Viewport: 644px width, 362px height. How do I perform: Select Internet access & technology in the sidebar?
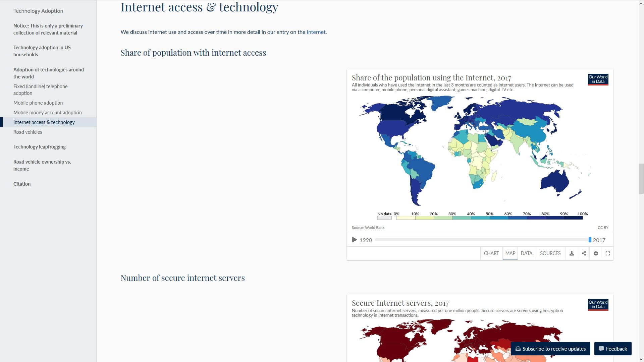[x=44, y=122]
